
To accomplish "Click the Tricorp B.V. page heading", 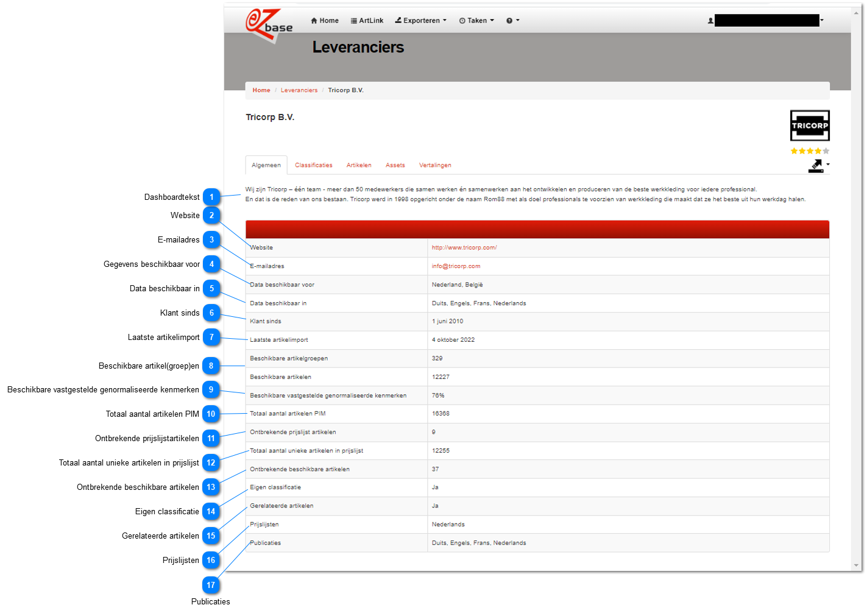I will pyautogui.click(x=270, y=117).
